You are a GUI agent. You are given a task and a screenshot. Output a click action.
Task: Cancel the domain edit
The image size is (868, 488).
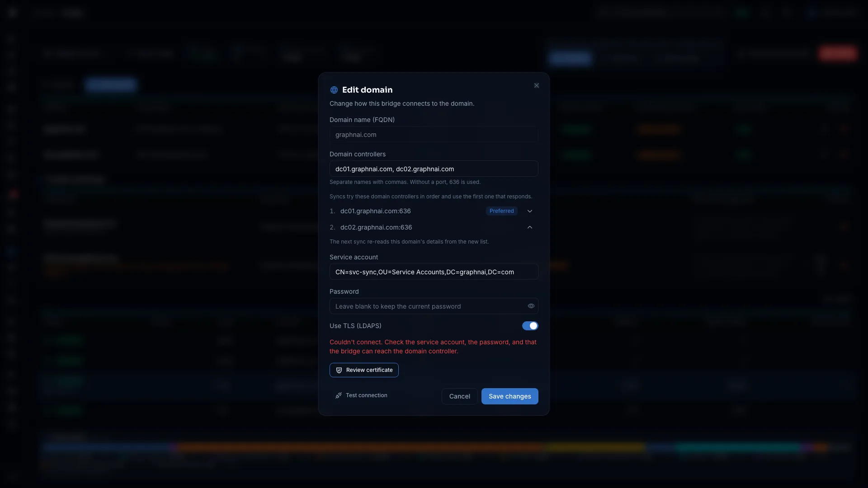[459, 396]
